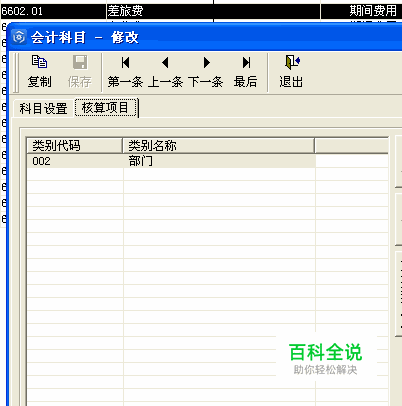Click the 保存 (Save) floppy disk icon
The height and width of the screenshot is (406, 402).
click(x=80, y=62)
